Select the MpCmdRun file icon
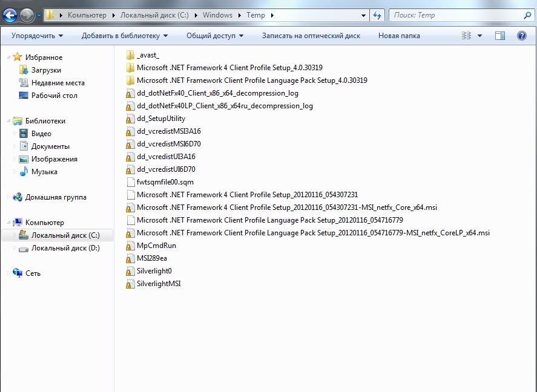The width and height of the screenshot is (537, 392). tap(130, 246)
